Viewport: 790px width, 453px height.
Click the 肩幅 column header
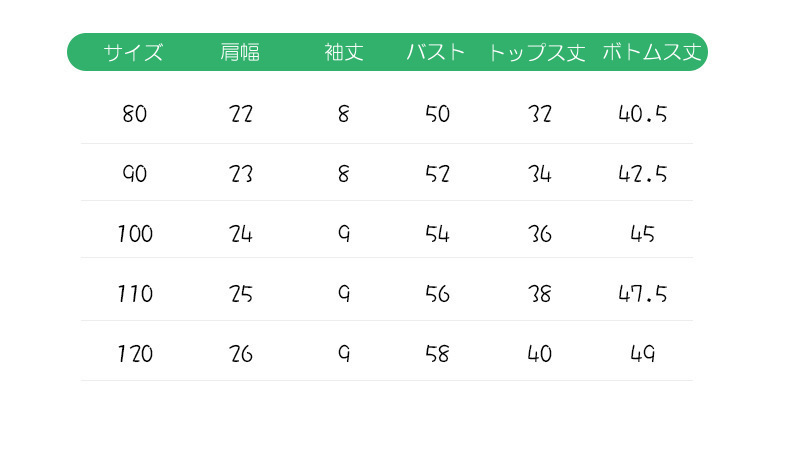pos(240,52)
